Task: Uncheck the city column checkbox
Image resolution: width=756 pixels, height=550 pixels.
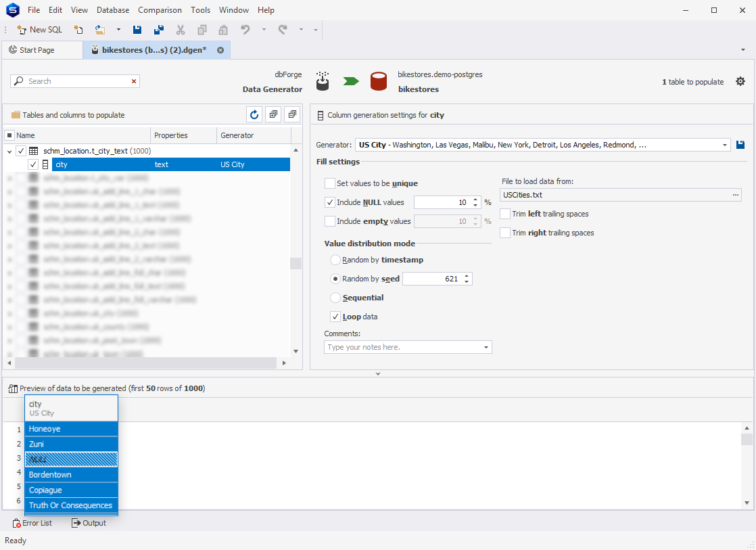Action: [x=32, y=164]
